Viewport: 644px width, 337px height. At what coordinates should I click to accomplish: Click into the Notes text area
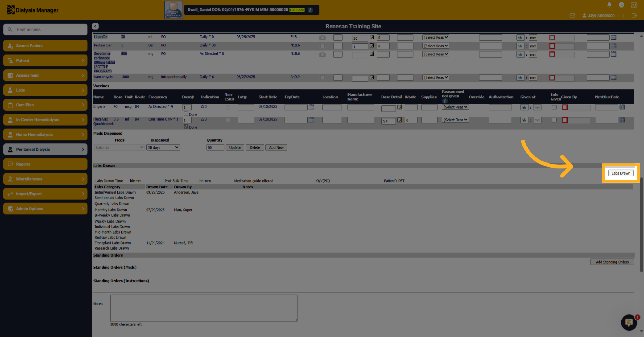(204, 308)
